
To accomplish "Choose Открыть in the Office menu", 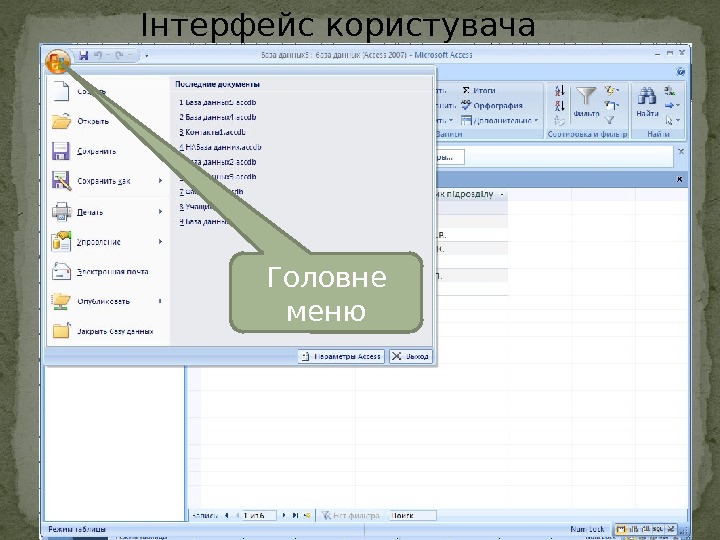I will (x=107, y=121).
